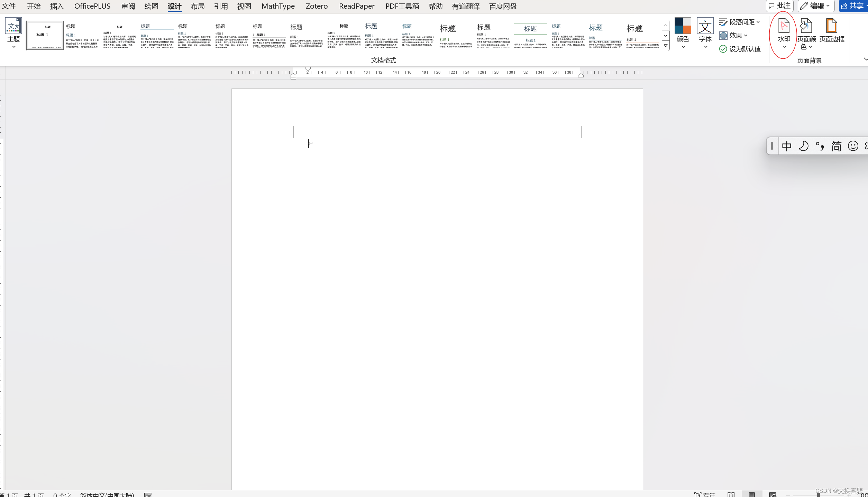Switch to the 有道翻译 tab
Screen dimensions: 868x497
466,6
